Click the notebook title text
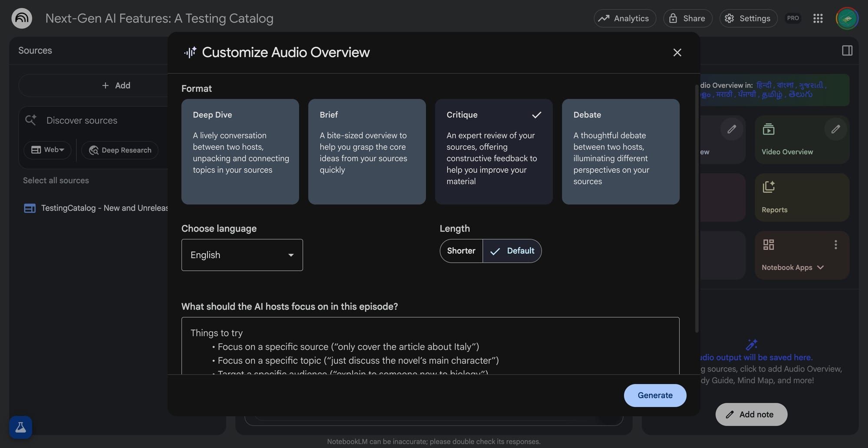This screenshot has height=448, width=868. point(159,18)
